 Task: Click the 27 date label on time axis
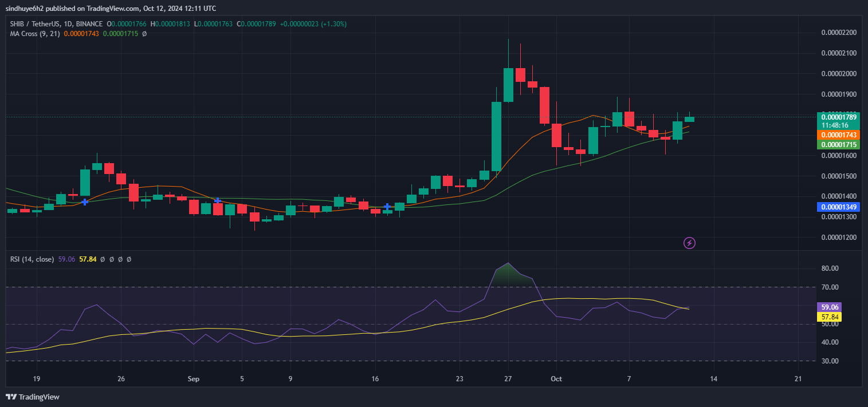tap(508, 379)
